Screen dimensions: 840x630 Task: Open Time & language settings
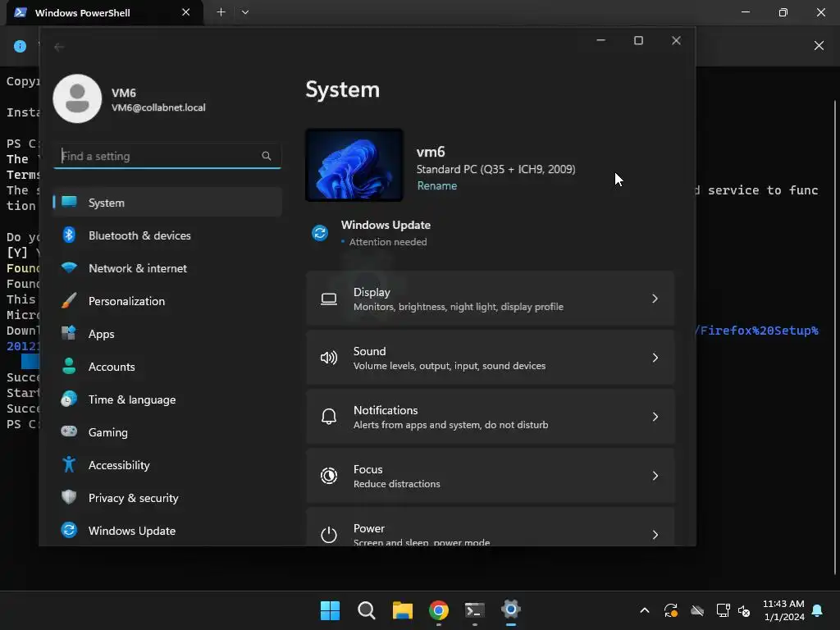click(167, 399)
